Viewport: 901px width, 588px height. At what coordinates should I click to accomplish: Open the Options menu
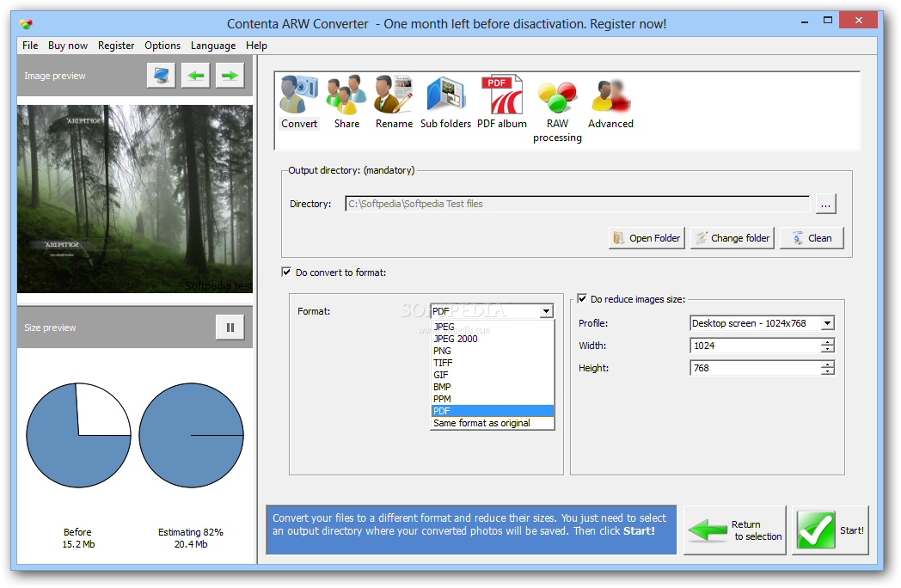pos(162,46)
